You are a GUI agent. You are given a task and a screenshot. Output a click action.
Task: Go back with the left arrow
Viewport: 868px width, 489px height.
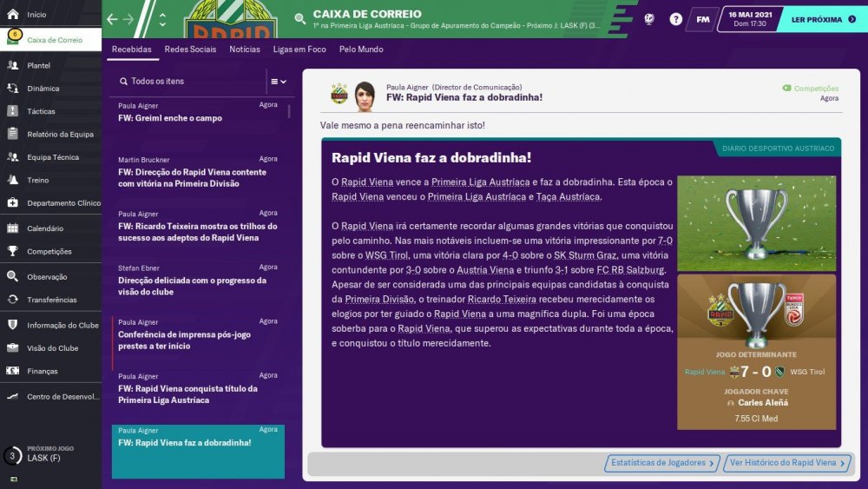click(x=112, y=19)
